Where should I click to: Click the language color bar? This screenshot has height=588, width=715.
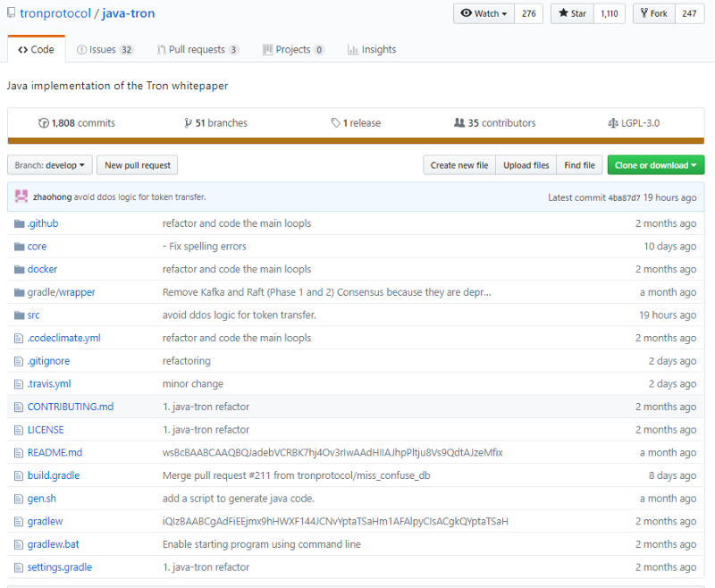[x=356, y=140]
